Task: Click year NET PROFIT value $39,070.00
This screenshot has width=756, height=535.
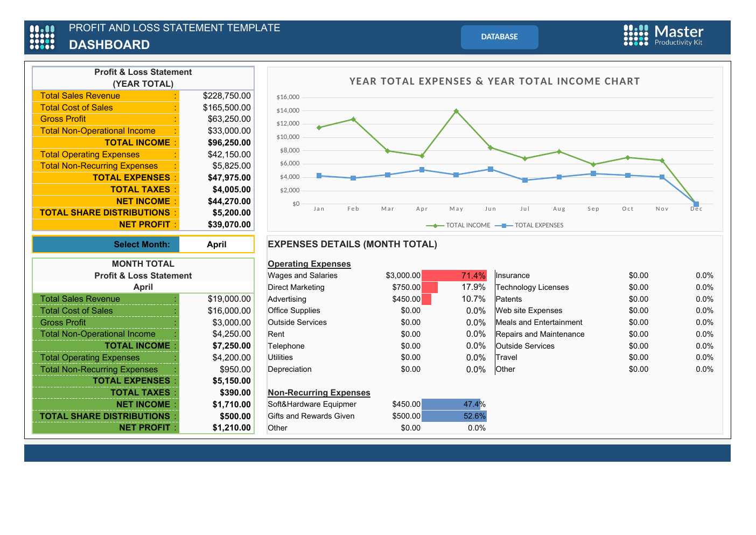Action: tap(229, 225)
